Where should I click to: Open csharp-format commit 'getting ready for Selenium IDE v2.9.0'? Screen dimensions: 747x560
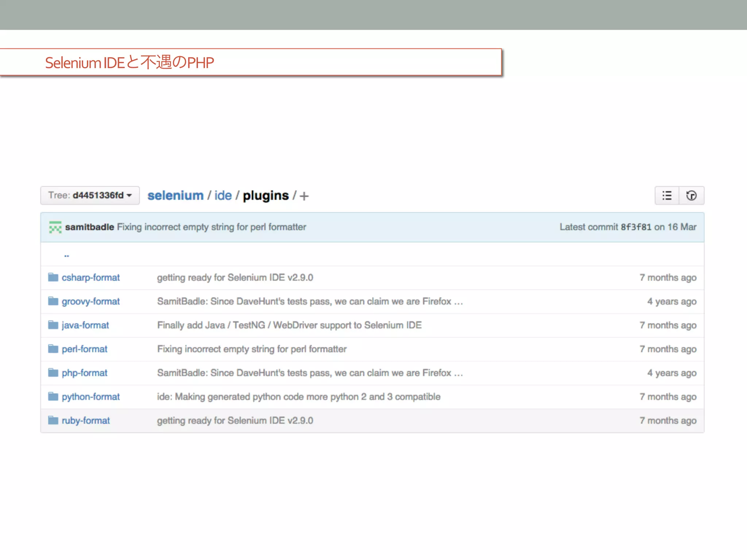tap(235, 277)
